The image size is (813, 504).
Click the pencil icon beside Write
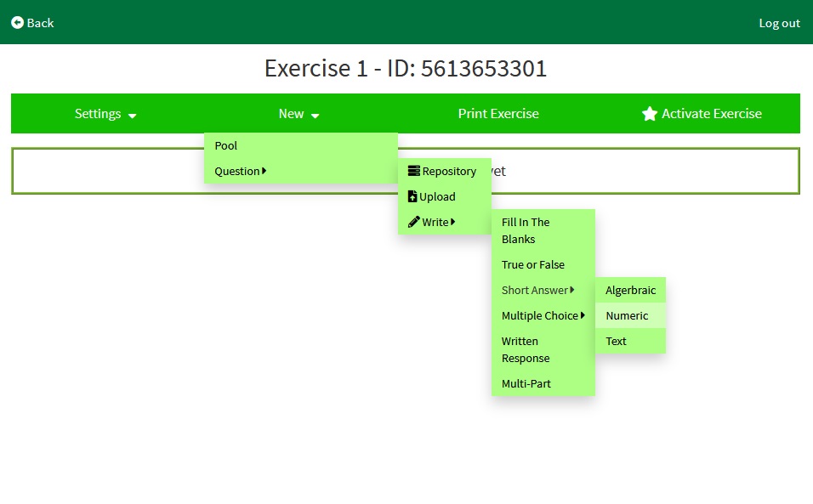click(x=414, y=222)
